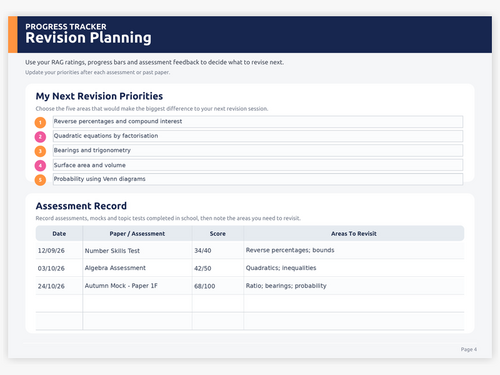Select the score cell 34/40

click(x=218, y=250)
